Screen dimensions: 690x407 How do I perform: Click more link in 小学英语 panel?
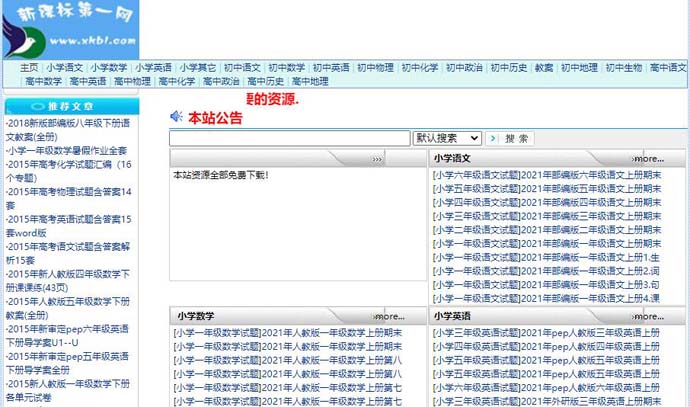pos(648,316)
